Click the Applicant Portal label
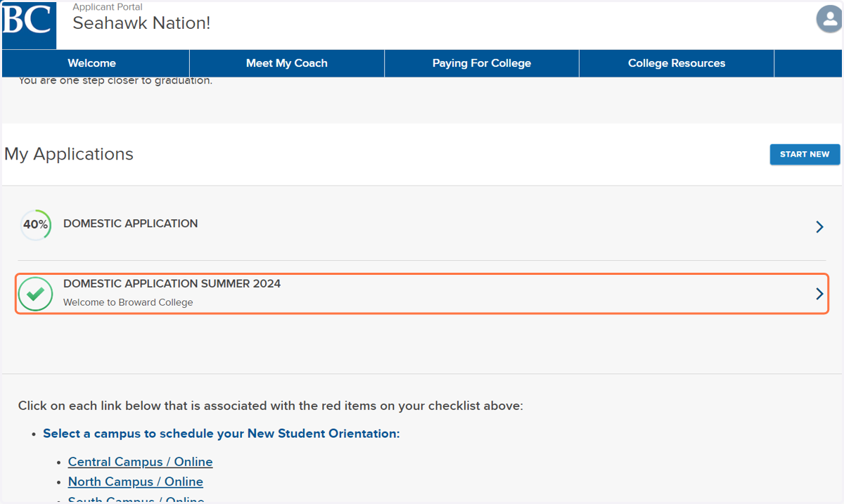844x504 pixels. (x=108, y=7)
